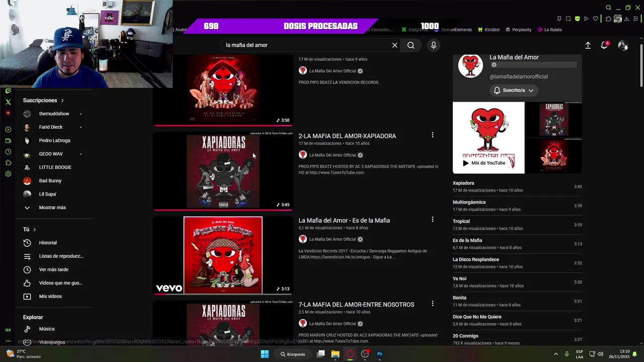Open the Opera GX downloads icon
The image size is (644, 362).
click(x=626, y=19)
